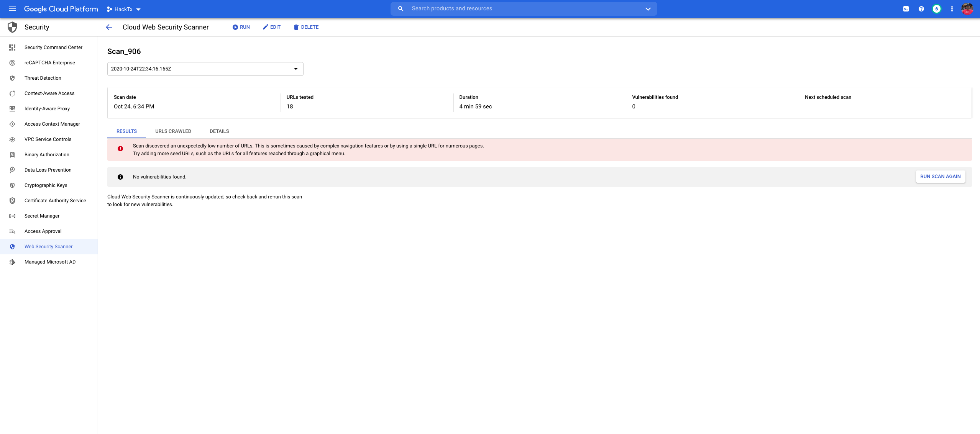980x434 pixels.
Task: Click the Run button in header
Action: [241, 27]
